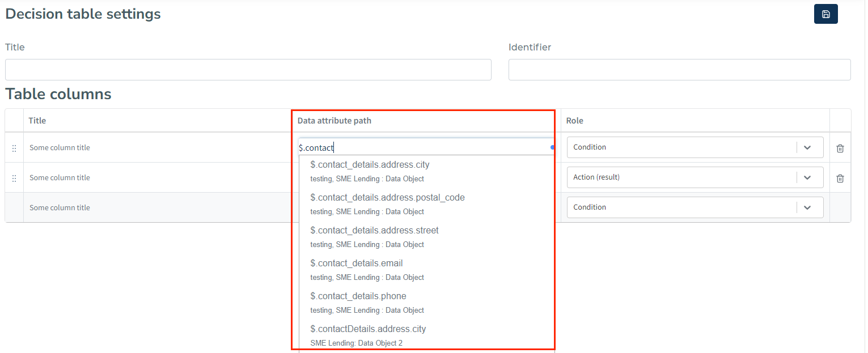Select the $.contact_details.phone suggestion
Screen dimensions: 868x353
[x=426, y=303]
